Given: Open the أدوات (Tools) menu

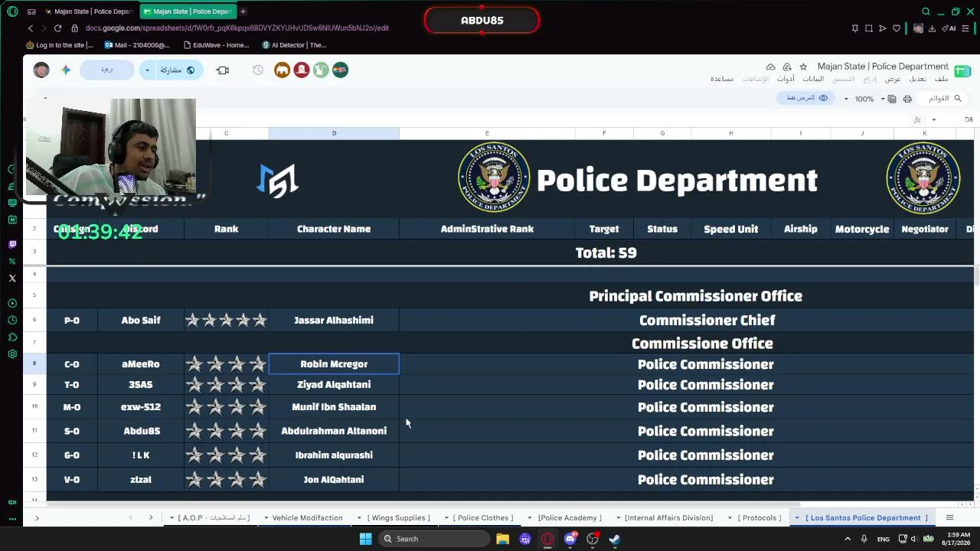Looking at the screenshot, I should point(786,79).
